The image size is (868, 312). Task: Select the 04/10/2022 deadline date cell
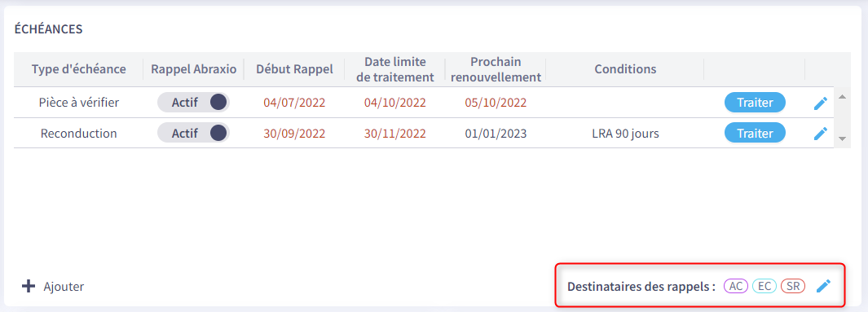pyautogui.click(x=395, y=103)
